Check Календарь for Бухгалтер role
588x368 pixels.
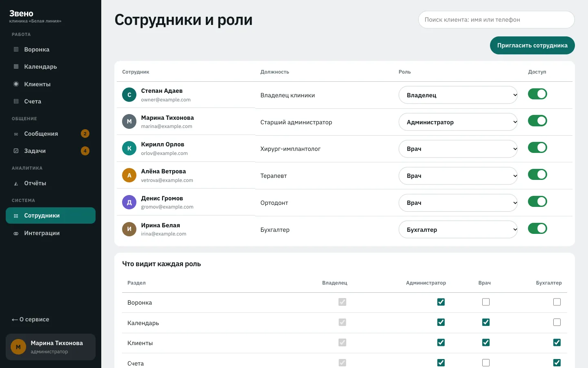[x=557, y=322]
